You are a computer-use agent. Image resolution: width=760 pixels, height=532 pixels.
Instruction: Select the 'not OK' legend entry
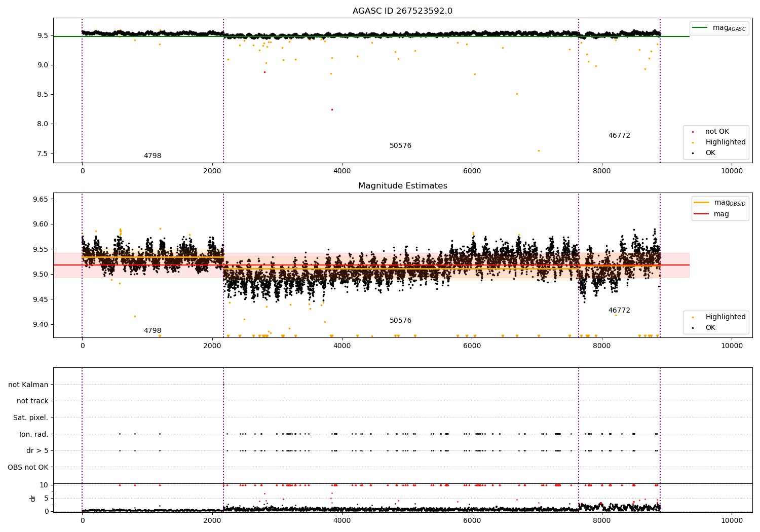click(717, 132)
